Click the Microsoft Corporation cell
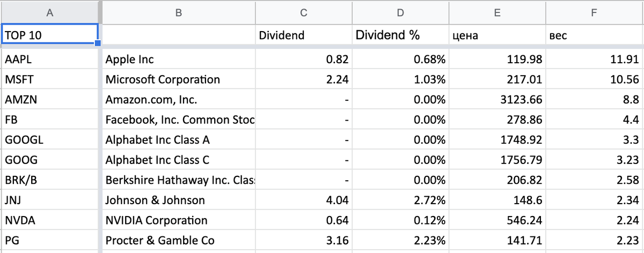Screen dimensions: 644x253 coord(178,79)
